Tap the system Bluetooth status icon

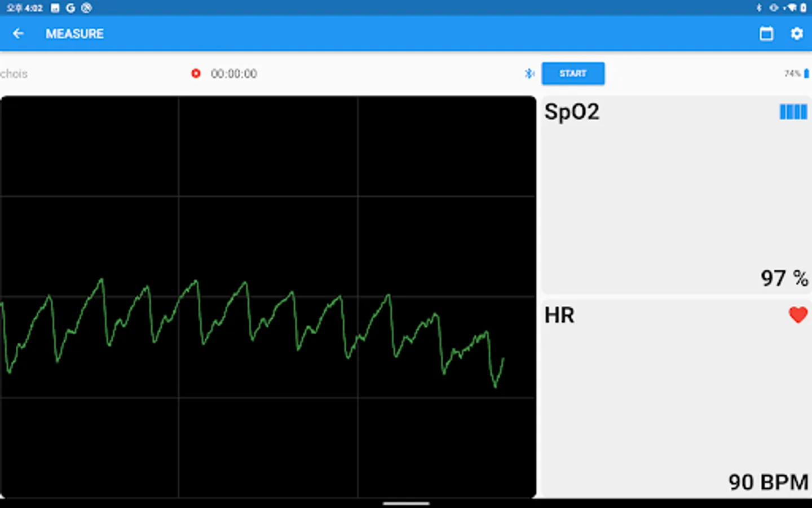point(759,8)
